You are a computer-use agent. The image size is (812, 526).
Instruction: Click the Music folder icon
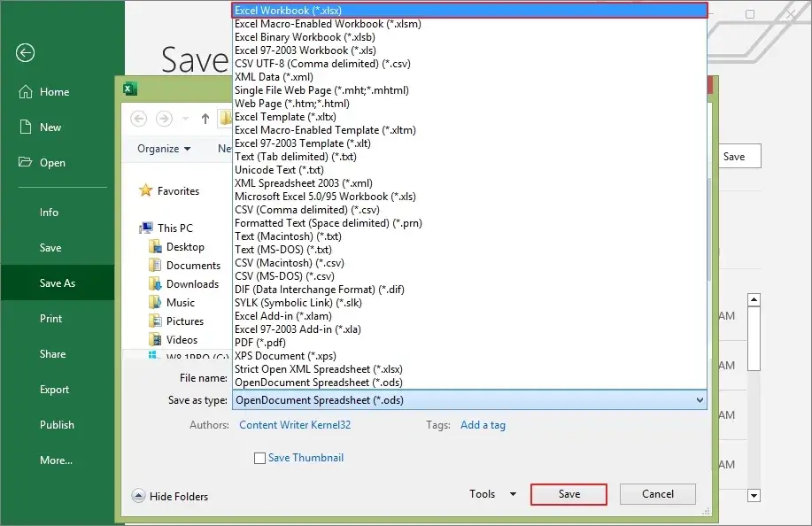click(155, 302)
